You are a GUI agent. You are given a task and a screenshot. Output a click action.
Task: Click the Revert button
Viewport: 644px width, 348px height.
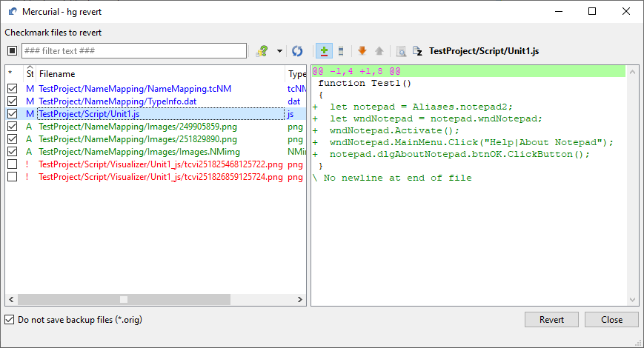(551, 320)
